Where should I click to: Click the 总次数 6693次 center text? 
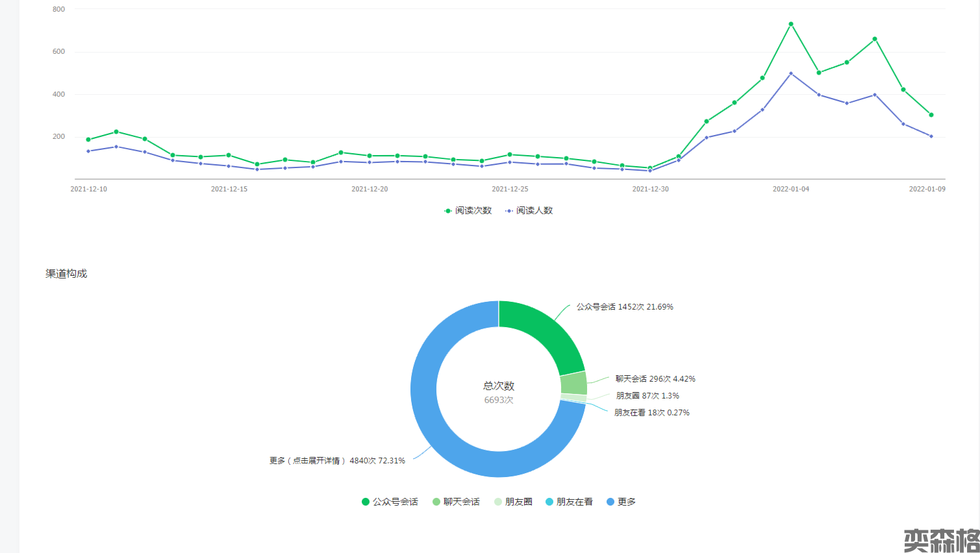click(x=499, y=393)
